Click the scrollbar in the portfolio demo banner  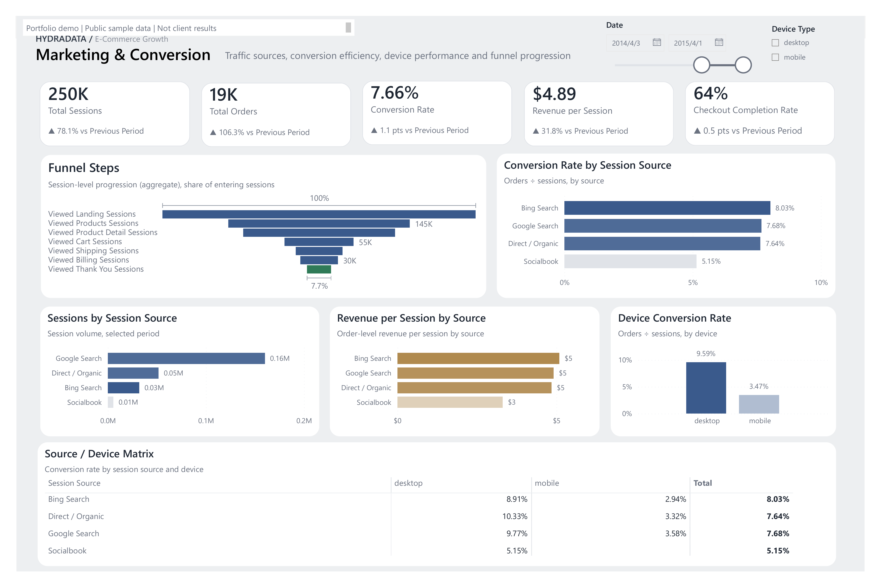coord(348,27)
